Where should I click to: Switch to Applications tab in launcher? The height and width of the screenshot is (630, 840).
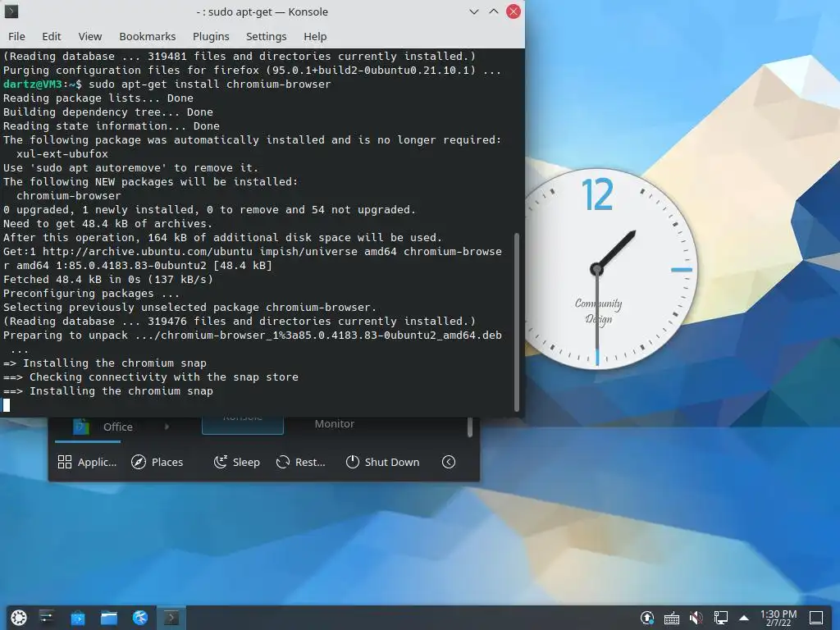[87, 462]
